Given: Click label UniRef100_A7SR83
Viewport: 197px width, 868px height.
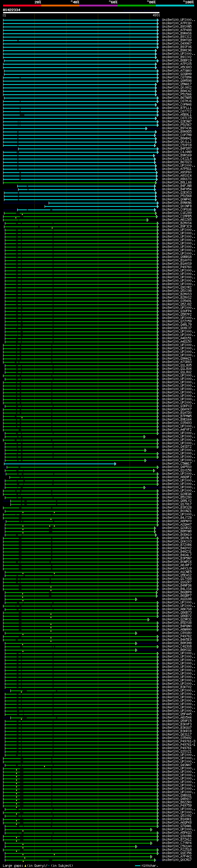Looking at the screenshot, I should click(177, 362).
